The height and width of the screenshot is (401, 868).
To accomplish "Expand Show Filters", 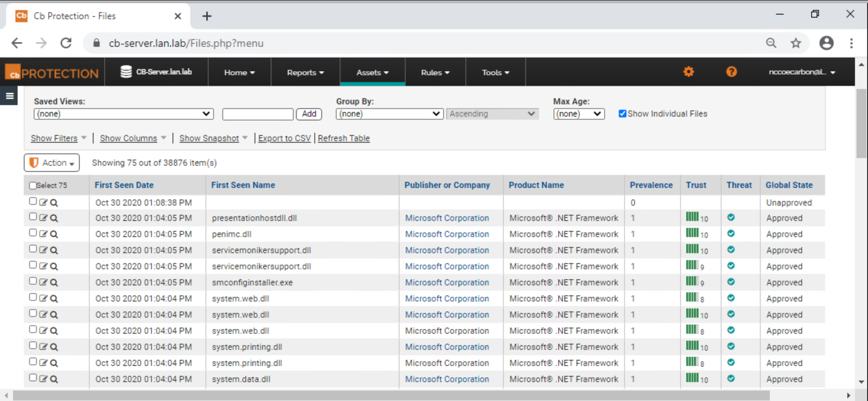I will coord(58,138).
